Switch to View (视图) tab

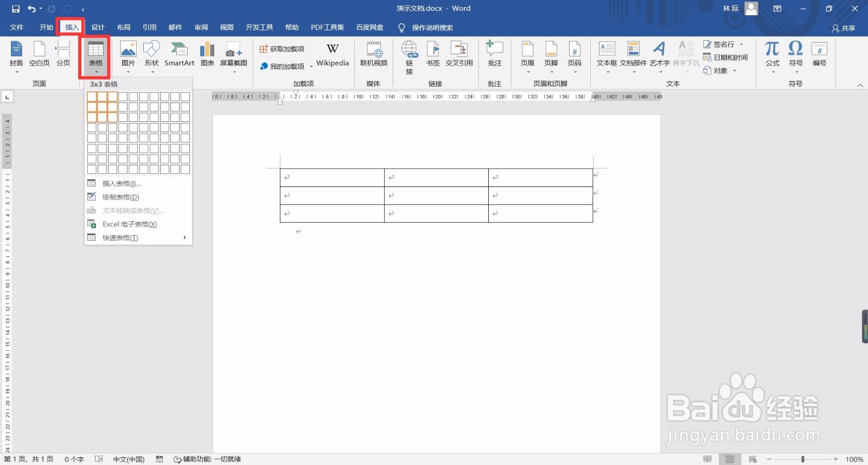pyautogui.click(x=227, y=28)
